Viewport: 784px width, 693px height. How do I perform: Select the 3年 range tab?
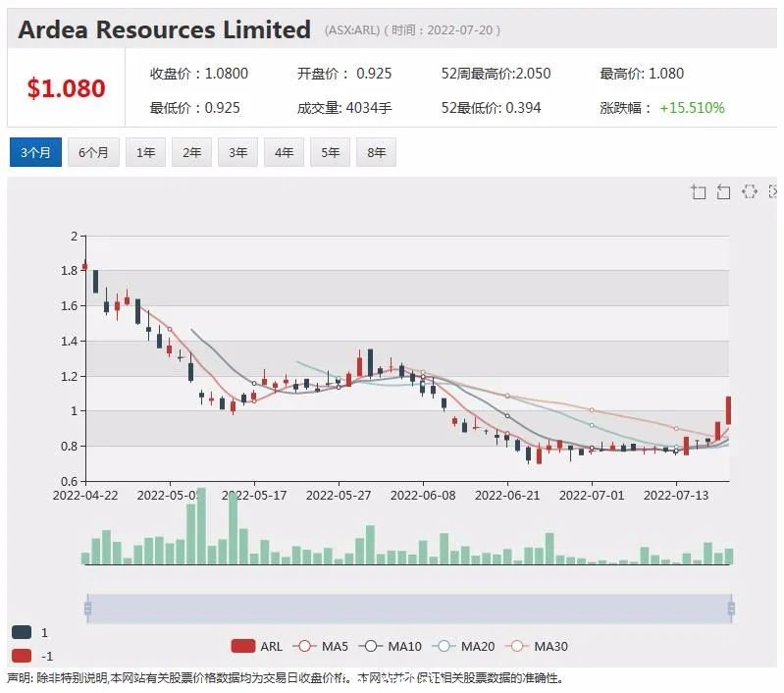(238, 152)
